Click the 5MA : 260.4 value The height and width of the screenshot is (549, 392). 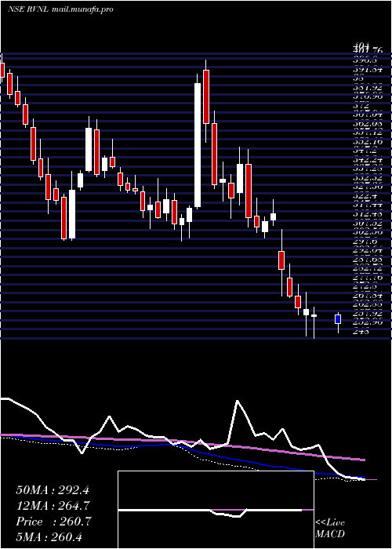pyautogui.click(x=49, y=537)
